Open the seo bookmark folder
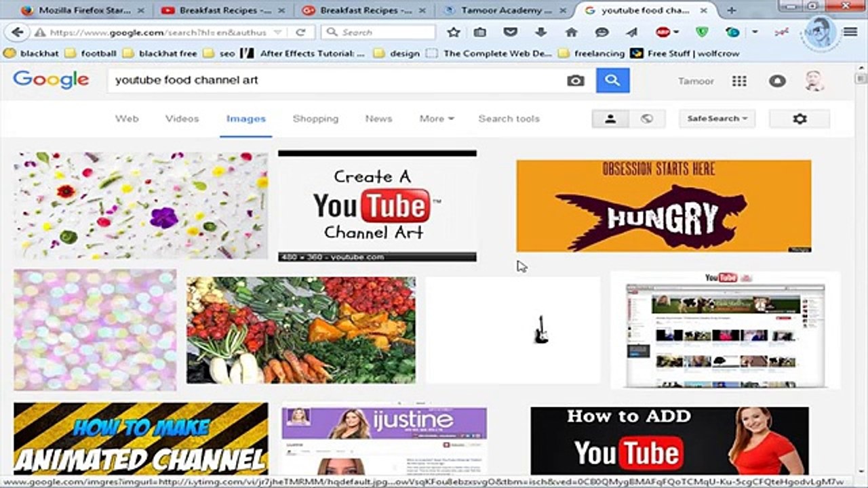 pyautogui.click(x=219, y=54)
